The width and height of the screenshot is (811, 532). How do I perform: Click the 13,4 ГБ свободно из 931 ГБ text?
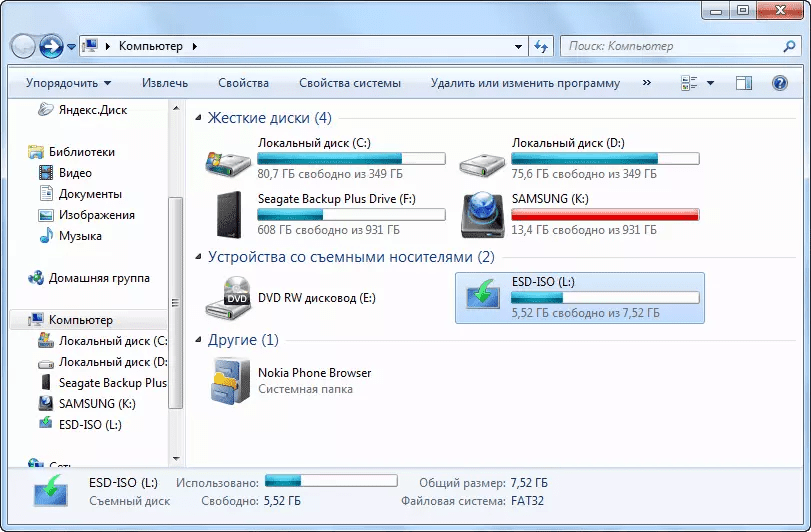click(584, 230)
